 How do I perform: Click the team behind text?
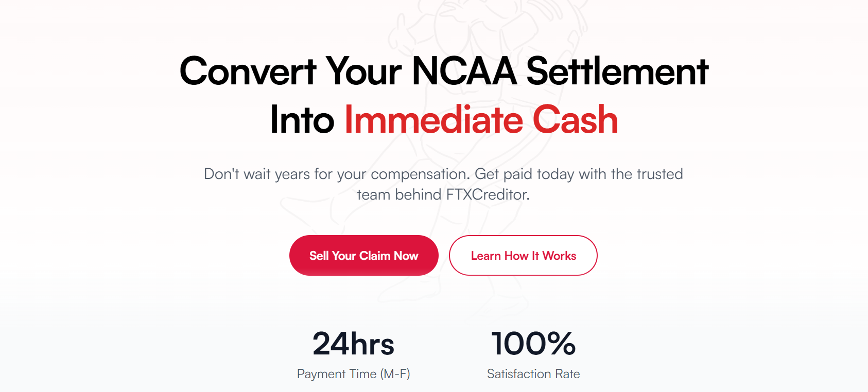[x=399, y=194]
